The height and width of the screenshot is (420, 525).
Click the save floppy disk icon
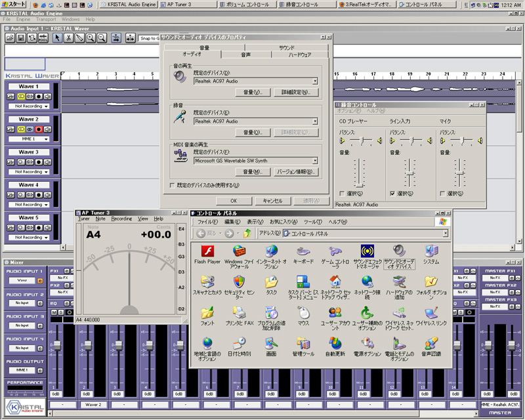21,39
